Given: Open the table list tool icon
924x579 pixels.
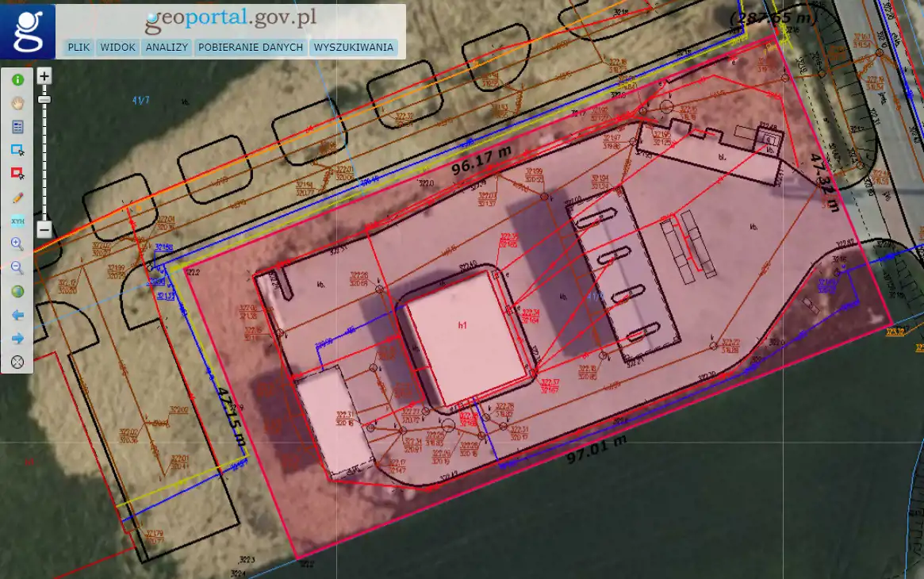Looking at the screenshot, I should tap(17, 126).
